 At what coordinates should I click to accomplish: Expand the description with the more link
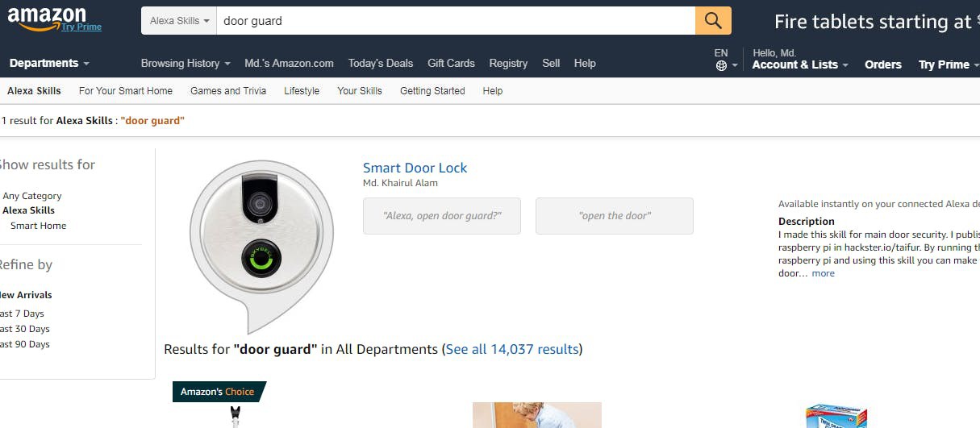tap(823, 273)
